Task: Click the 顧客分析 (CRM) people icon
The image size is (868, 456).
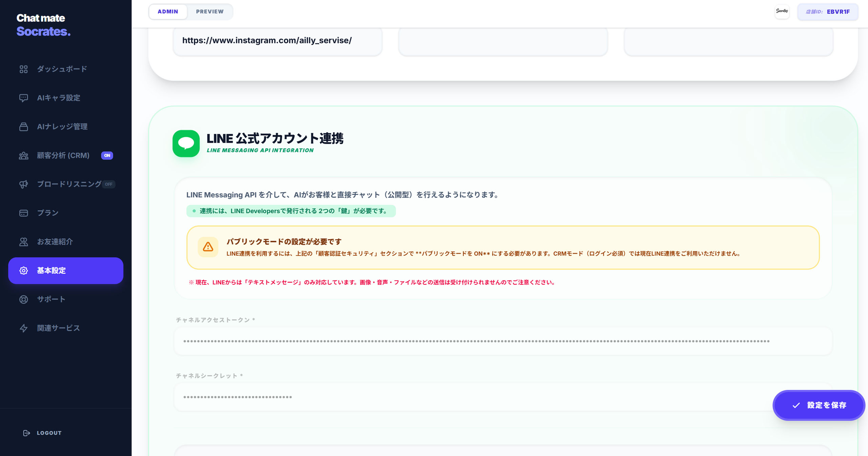Action: [x=23, y=156]
